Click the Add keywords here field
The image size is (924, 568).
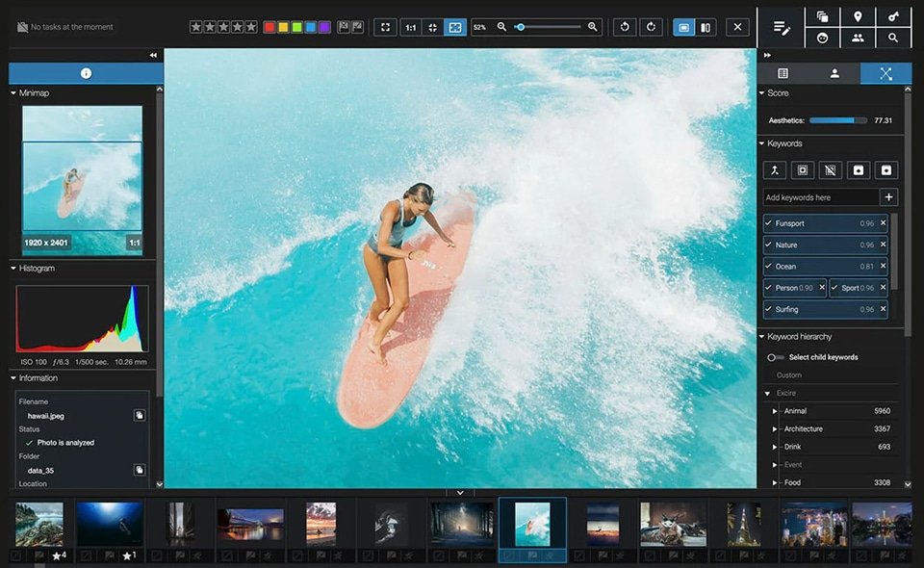point(820,197)
